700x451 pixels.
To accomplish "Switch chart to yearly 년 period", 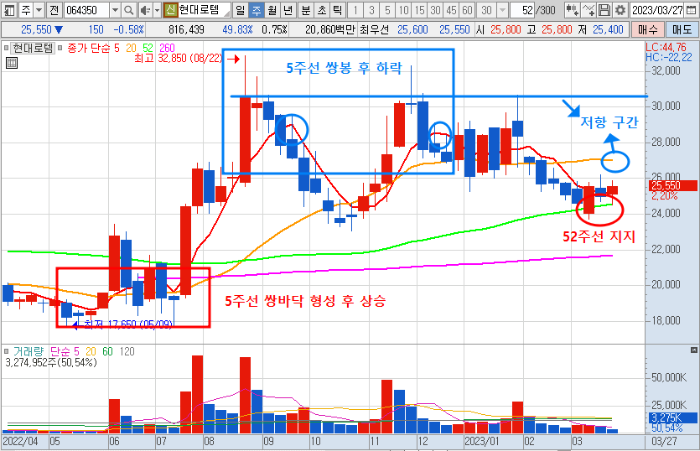I will click(288, 9).
